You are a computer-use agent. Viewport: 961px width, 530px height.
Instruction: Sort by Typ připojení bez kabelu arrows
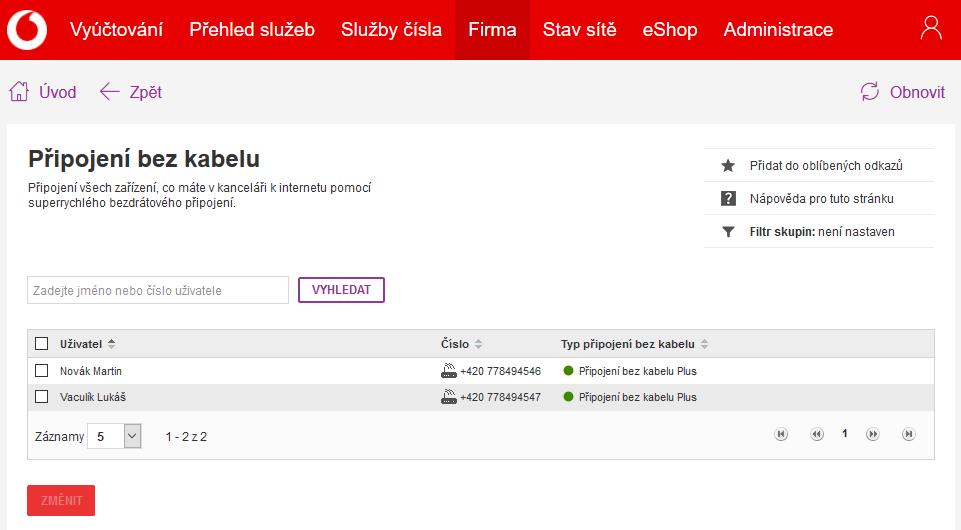click(x=704, y=344)
